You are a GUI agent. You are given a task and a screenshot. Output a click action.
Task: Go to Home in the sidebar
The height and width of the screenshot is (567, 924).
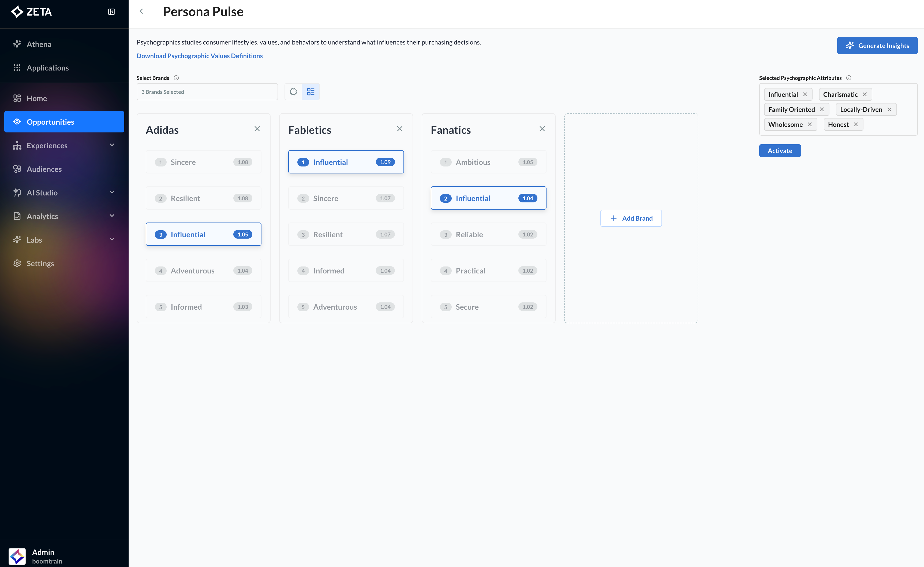pyautogui.click(x=64, y=98)
